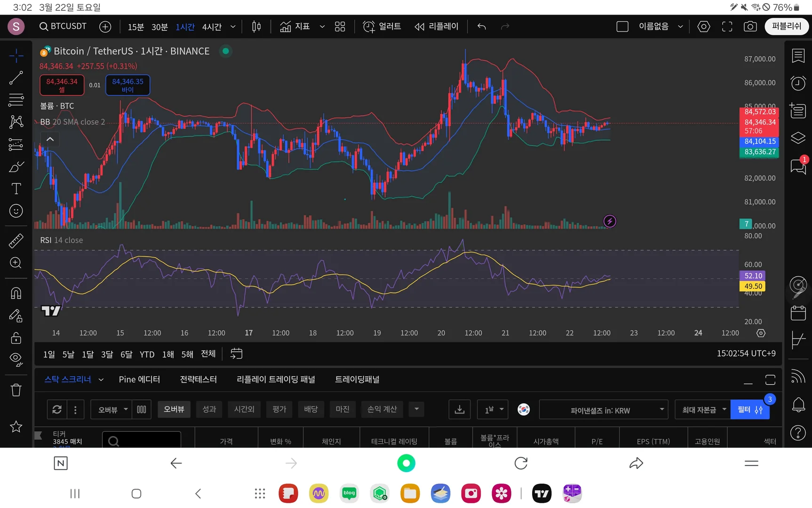
Task: Click the candlestick chart type icon
Action: pos(256,27)
